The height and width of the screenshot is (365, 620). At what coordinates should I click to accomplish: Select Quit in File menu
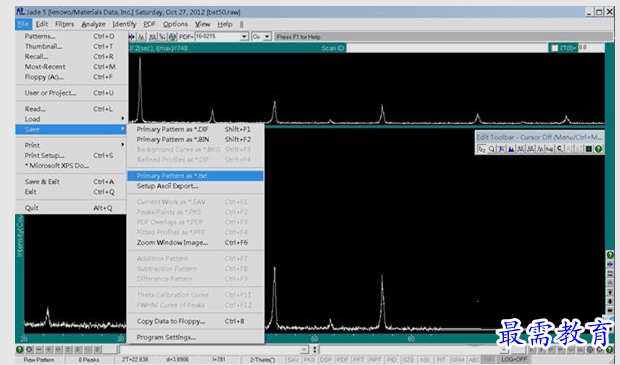click(71, 208)
